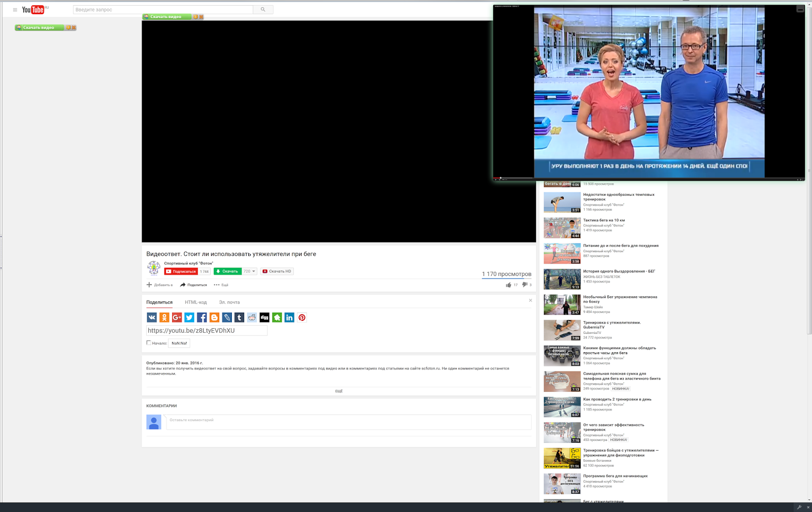812x512 pixels.
Task: Dislike the video with thumbs down
Action: pyautogui.click(x=525, y=285)
